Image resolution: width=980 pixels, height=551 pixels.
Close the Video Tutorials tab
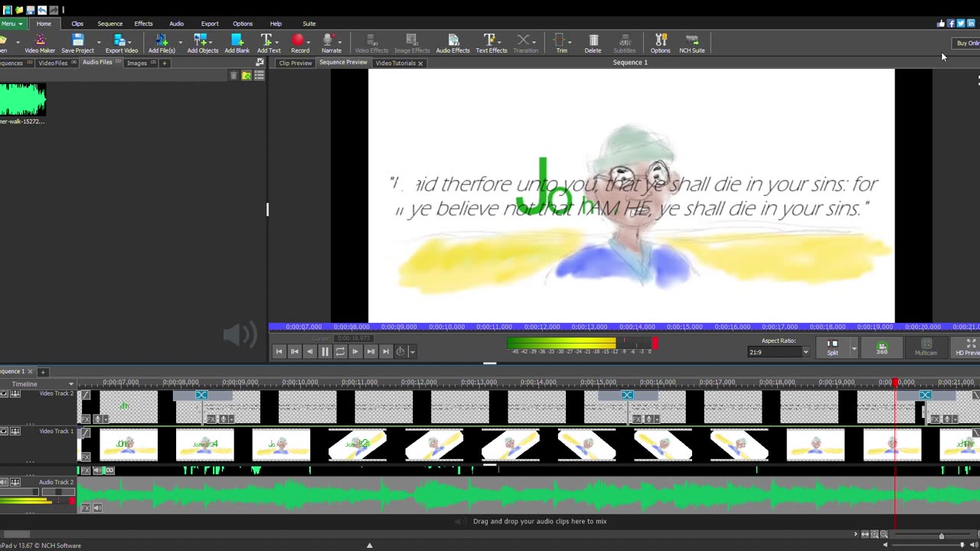[x=420, y=63]
